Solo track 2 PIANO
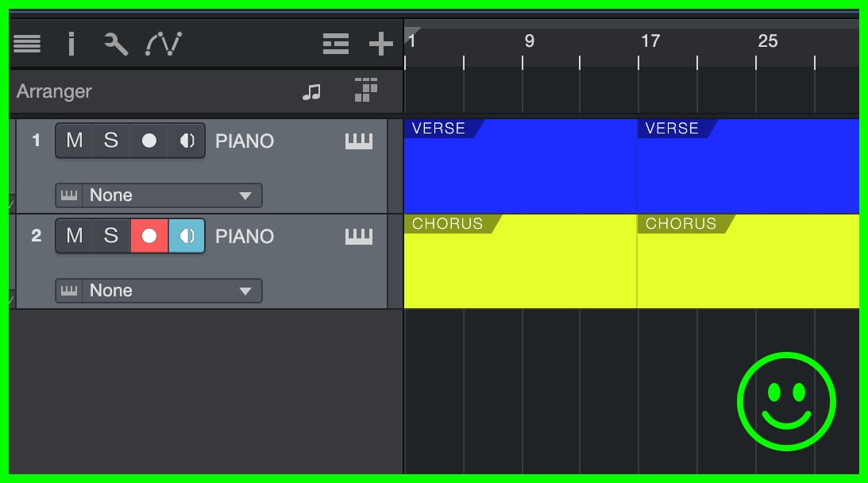This screenshot has width=868, height=483. 111,236
